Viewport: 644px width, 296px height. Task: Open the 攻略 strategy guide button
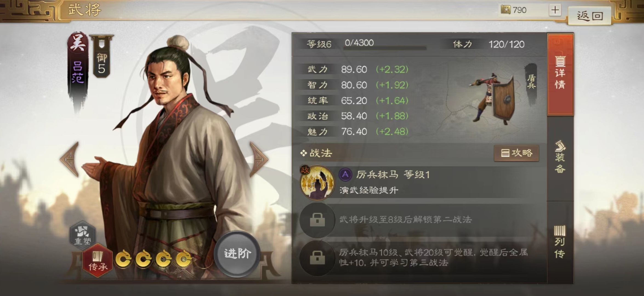click(x=516, y=153)
